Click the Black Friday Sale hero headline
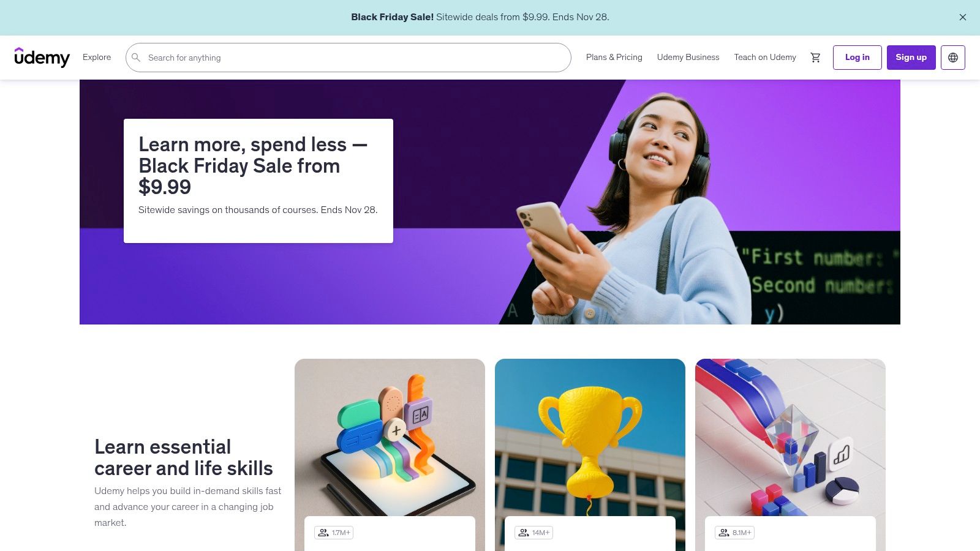The height and width of the screenshot is (551, 980). click(253, 166)
